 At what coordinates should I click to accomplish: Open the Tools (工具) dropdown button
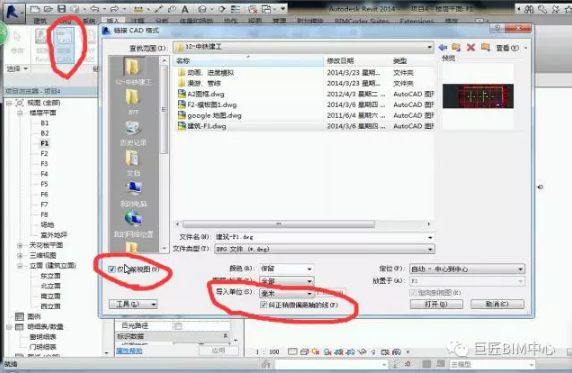[133, 304]
